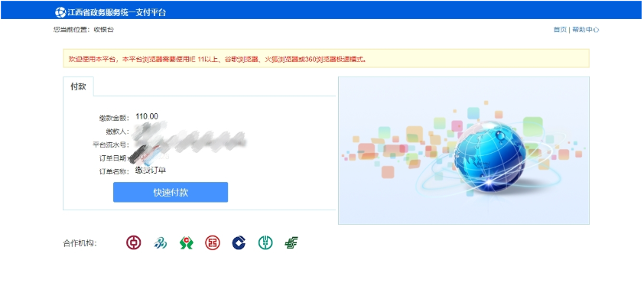
Task: Click the 缴费订单 order name value
Action: tap(151, 171)
